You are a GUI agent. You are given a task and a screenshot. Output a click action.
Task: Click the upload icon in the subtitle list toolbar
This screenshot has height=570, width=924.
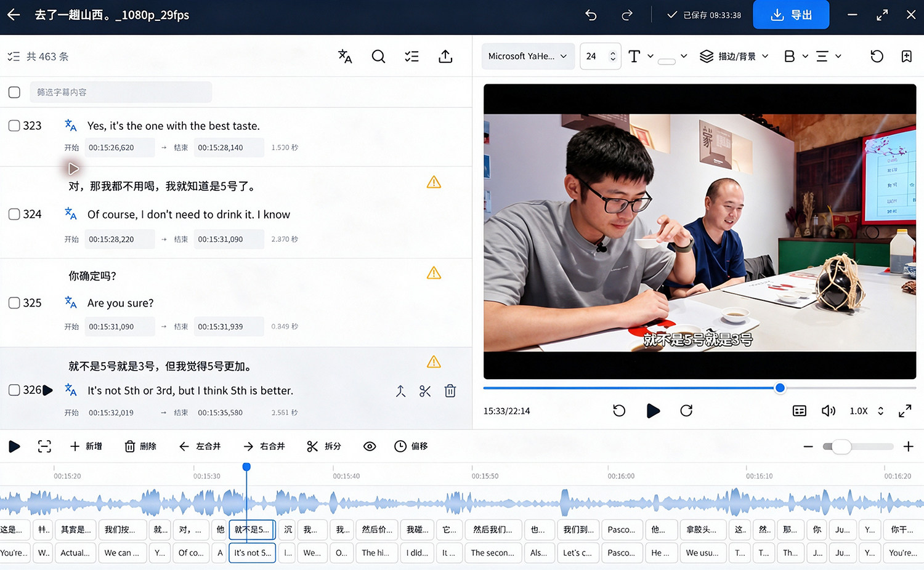tap(445, 57)
